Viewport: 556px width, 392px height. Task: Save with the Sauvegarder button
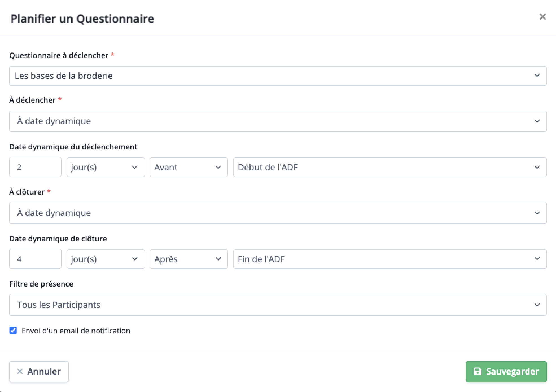pos(506,372)
